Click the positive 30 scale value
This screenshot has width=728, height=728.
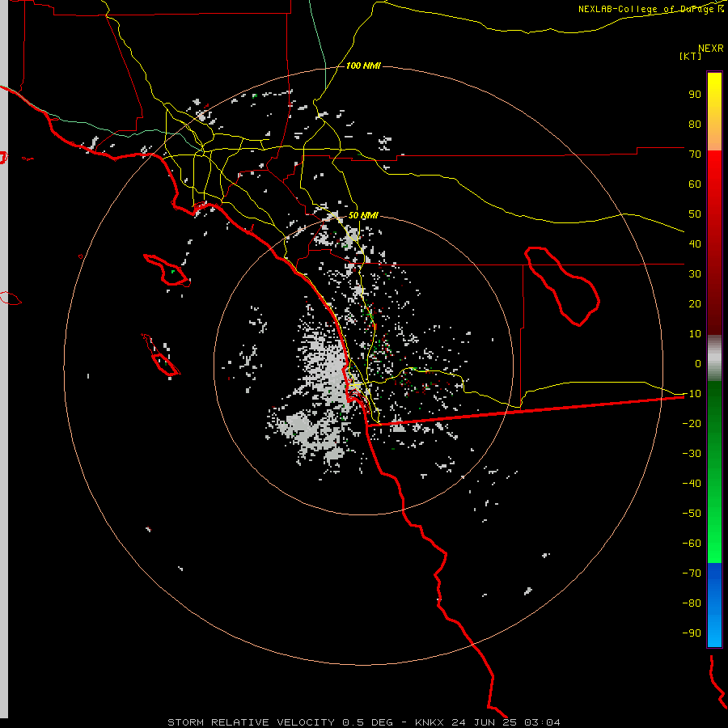point(695,274)
